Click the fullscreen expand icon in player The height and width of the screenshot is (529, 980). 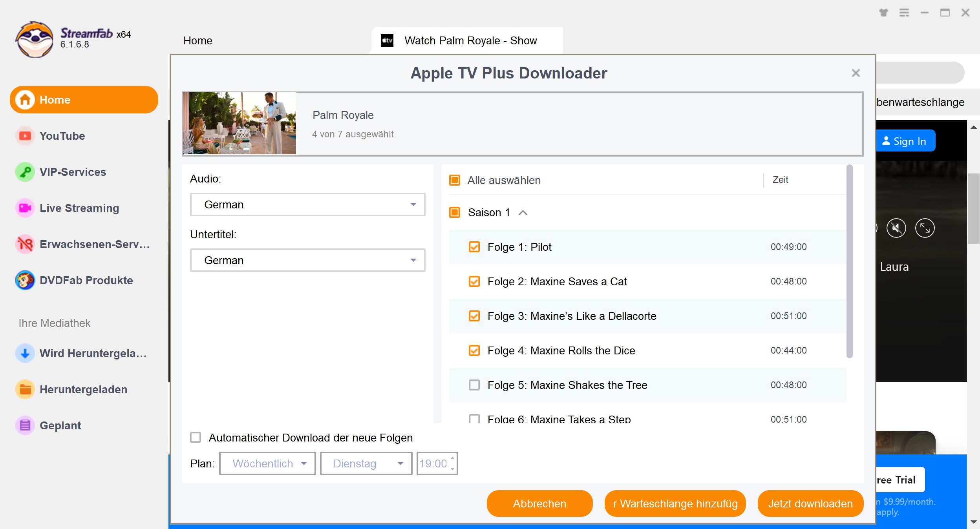(x=925, y=228)
